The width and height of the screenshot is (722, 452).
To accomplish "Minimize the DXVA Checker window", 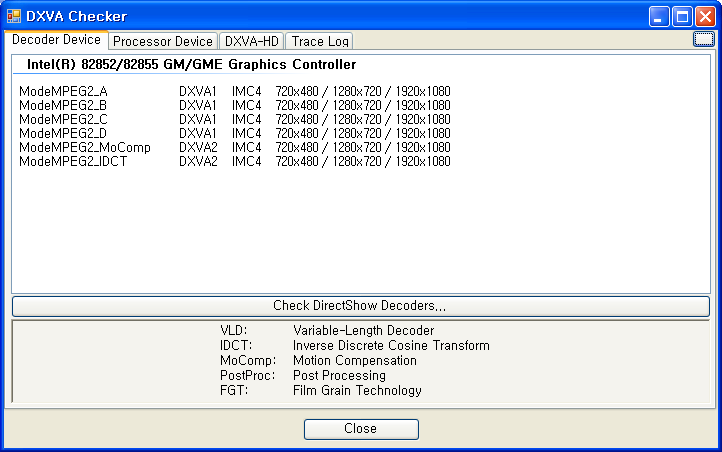I will click(x=658, y=17).
